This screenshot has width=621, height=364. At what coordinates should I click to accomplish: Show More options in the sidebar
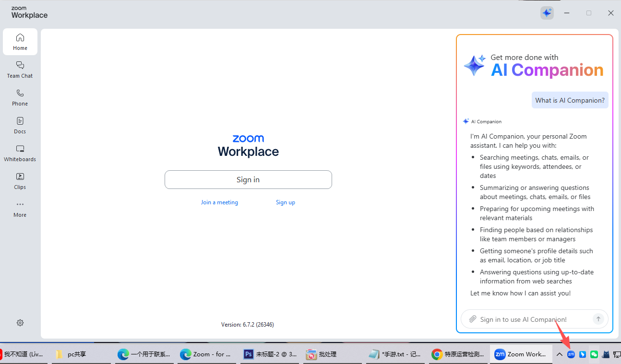tap(20, 209)
